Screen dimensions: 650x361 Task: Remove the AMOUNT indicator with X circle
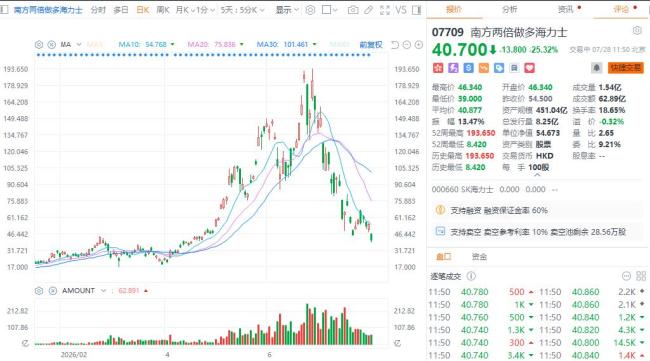[x=53, y=291]
